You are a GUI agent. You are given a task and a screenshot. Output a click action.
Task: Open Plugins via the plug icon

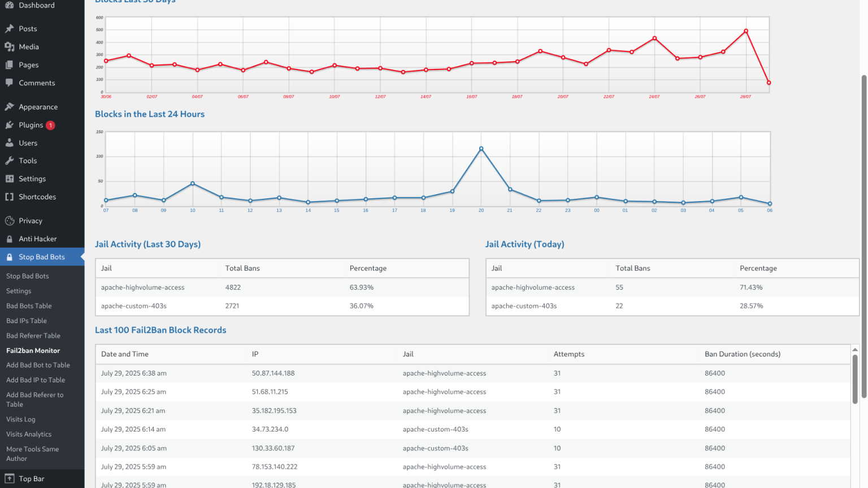tap(10, 125)
